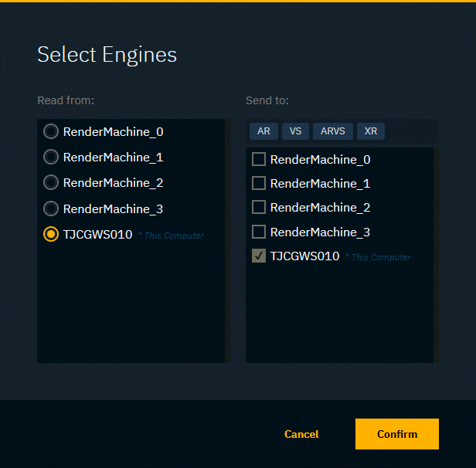This screenshot has width=476, height=468.
Task: Pick RenderMachine_3 radio in Read from
Action: (51, 209)
